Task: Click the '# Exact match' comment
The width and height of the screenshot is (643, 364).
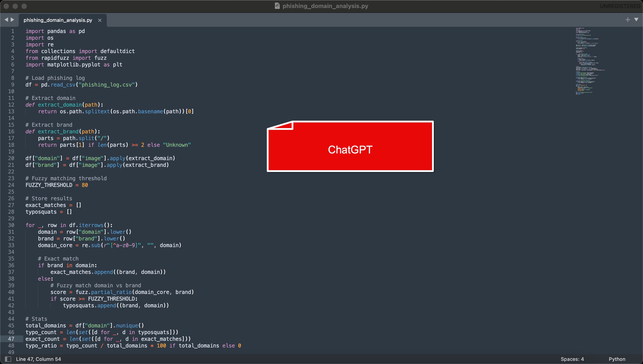Action: (58, 259)
